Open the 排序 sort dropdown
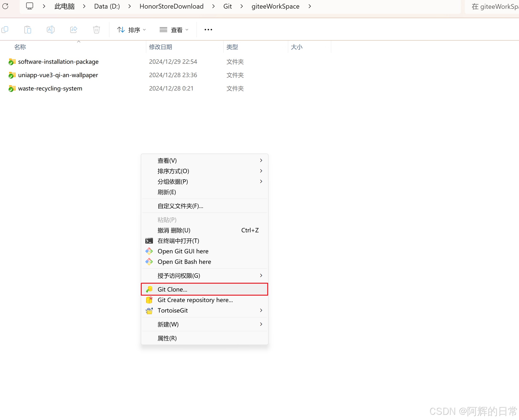 [x=131, y=30]
